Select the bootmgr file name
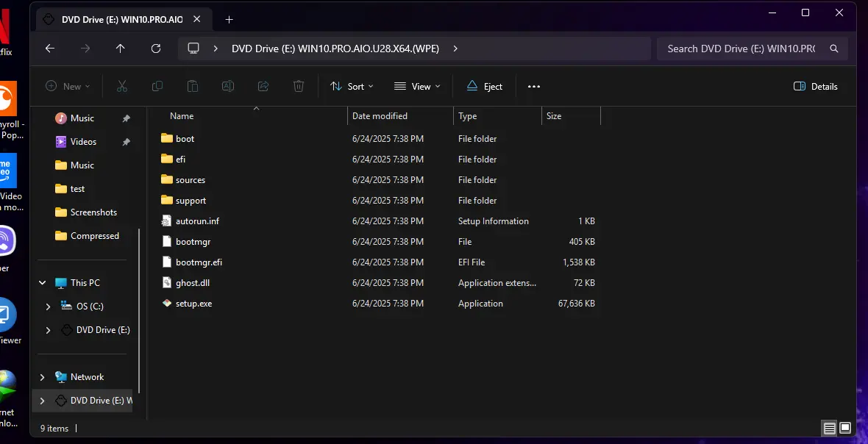Image resolution: width=868 pixels, height=444 pixels. (193, 242)
